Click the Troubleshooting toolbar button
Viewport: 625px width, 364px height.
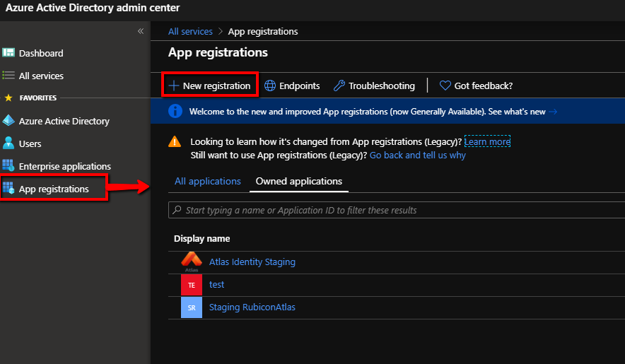(374, 86)
